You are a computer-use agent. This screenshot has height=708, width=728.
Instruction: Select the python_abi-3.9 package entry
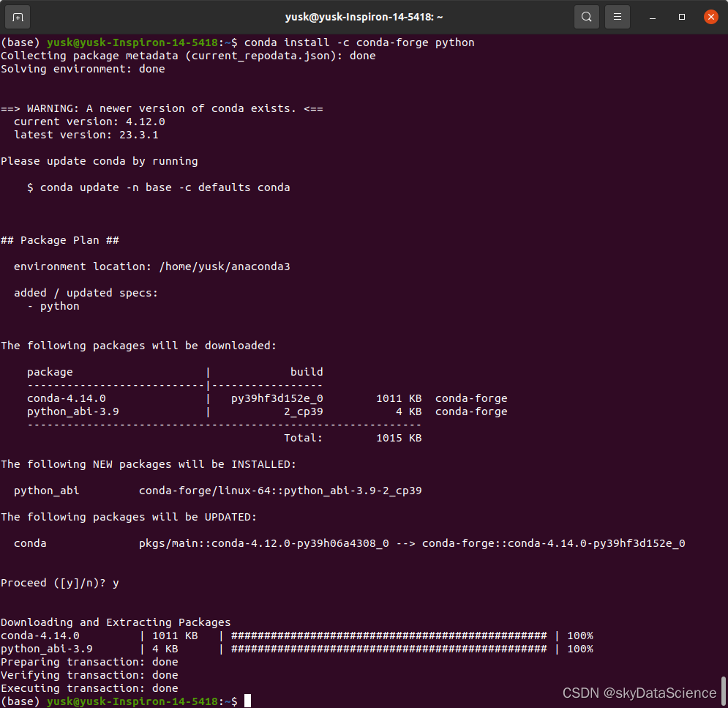[x=71, y=411]
